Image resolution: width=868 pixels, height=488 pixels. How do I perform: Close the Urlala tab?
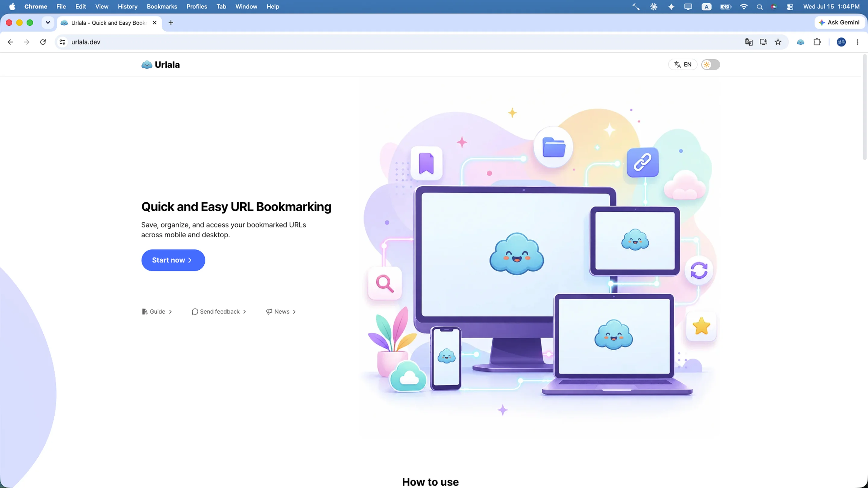[x=155, y=23]
